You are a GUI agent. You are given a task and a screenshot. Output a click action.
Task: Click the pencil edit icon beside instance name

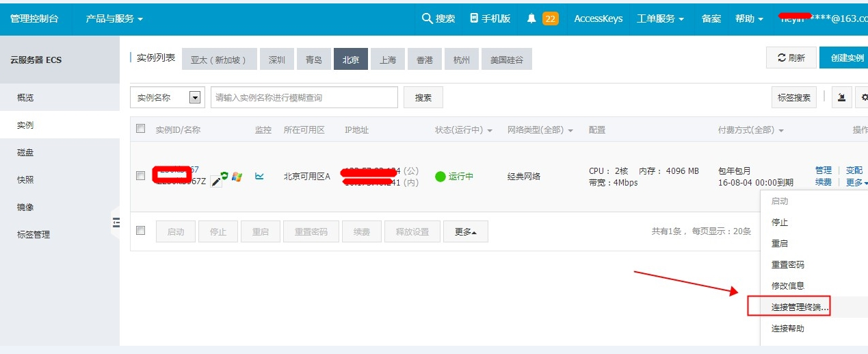click(216, 181)
